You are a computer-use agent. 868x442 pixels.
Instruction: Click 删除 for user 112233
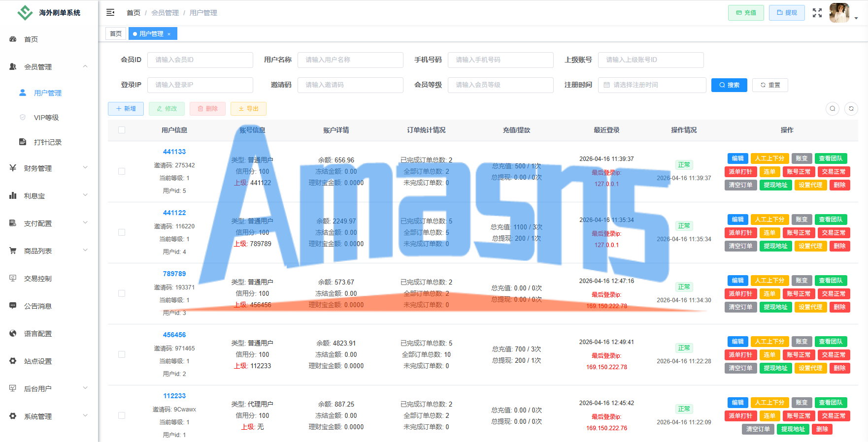coord(822,429)
